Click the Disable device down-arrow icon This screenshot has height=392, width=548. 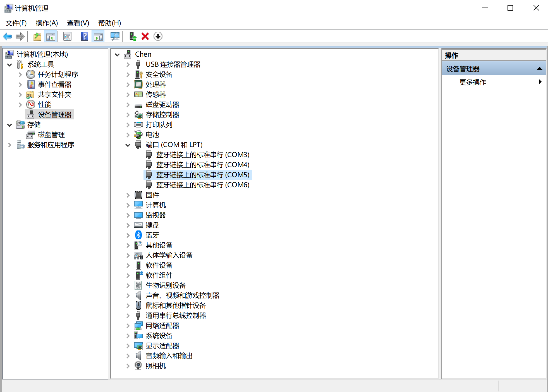(158, 37)
